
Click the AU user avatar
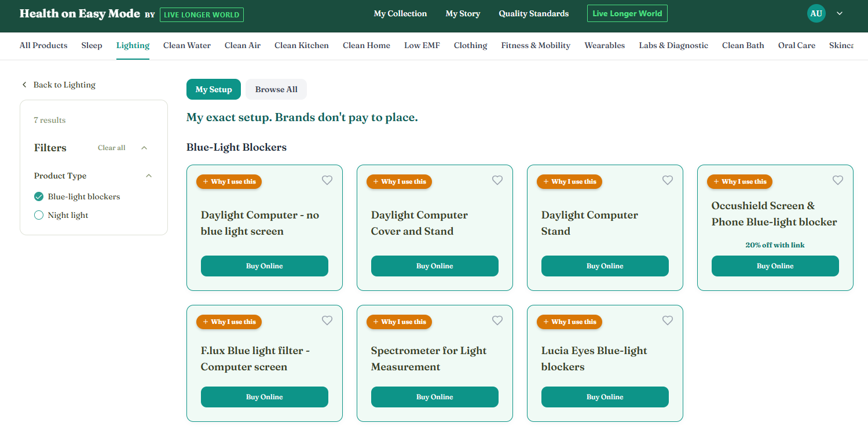(x=816, y=13)
